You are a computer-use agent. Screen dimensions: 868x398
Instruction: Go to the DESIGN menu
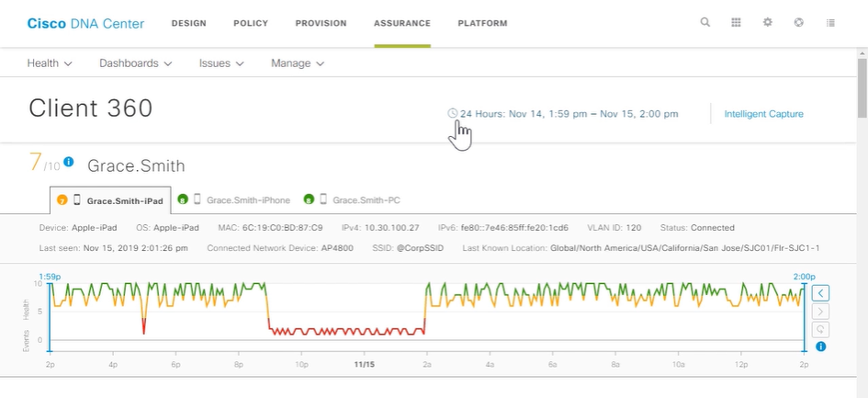click(189, 23)
